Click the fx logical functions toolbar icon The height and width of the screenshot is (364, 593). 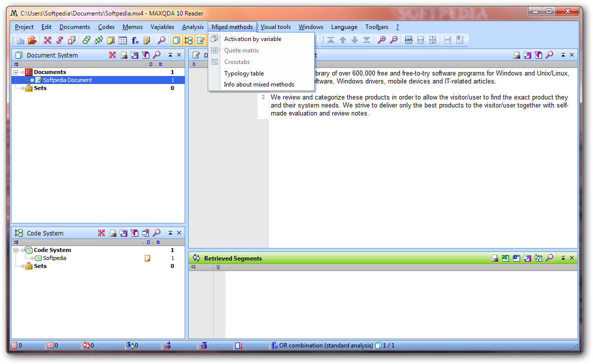point(135,40)
